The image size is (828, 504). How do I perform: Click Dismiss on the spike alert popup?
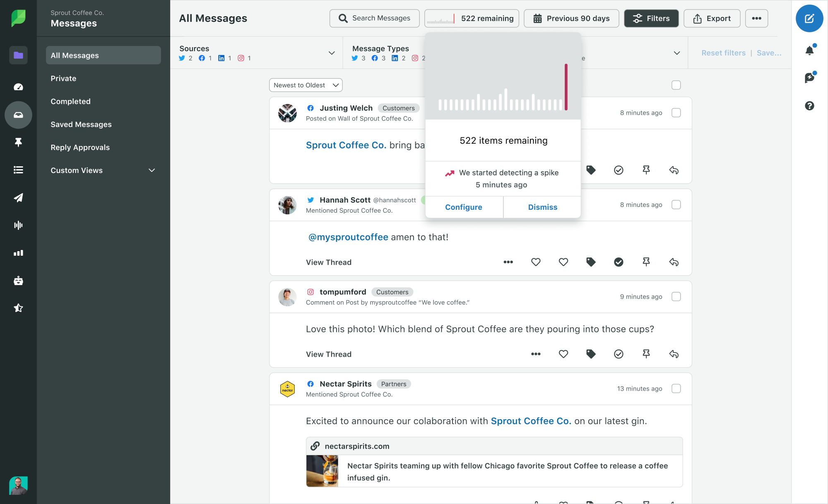tap(542, 207)
